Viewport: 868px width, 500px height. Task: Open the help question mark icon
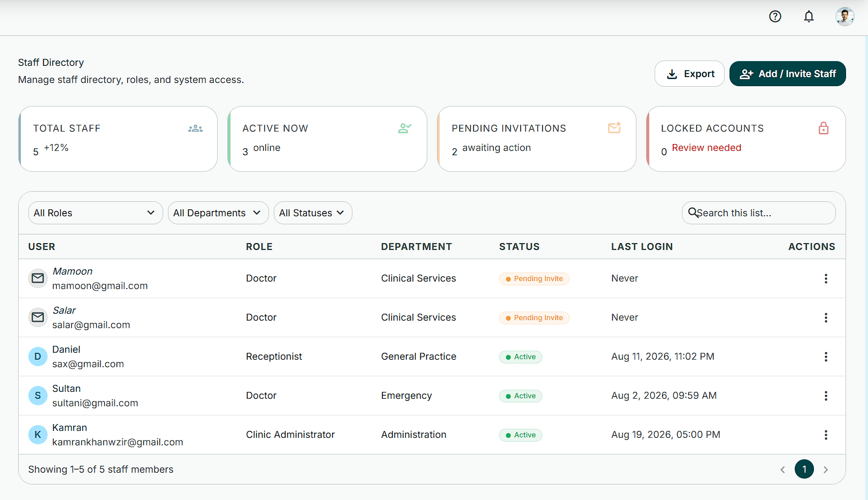(x=775, y=17)
